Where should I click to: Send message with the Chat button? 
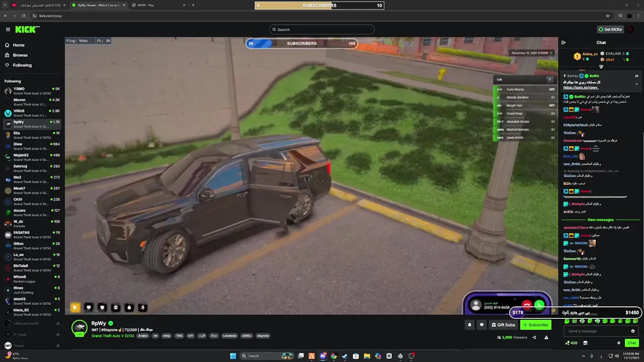[632, 343]
